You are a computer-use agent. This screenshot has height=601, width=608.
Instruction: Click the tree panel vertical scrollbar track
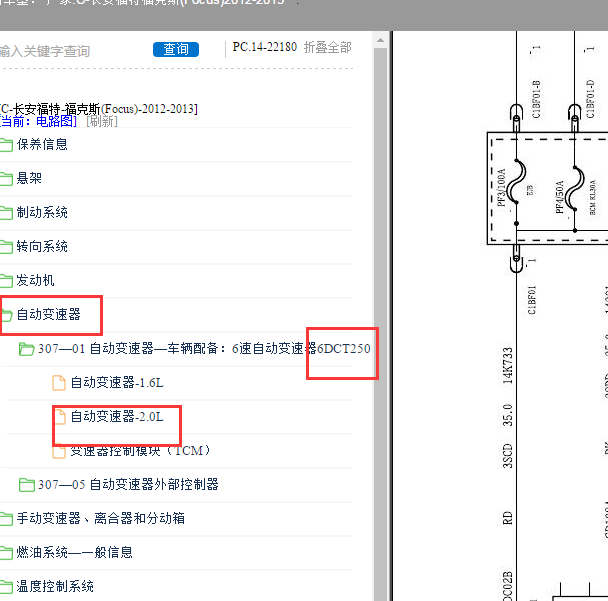point(380,324)
